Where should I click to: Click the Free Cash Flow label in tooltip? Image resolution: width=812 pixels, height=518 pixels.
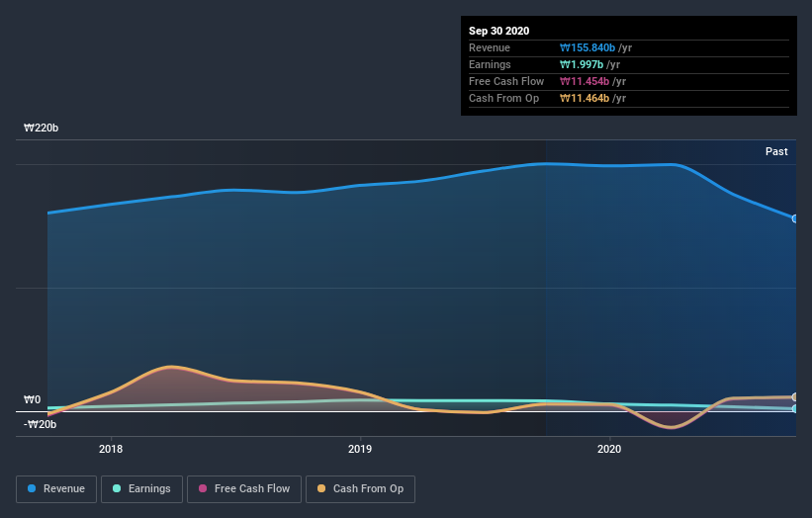pos(506,81)
